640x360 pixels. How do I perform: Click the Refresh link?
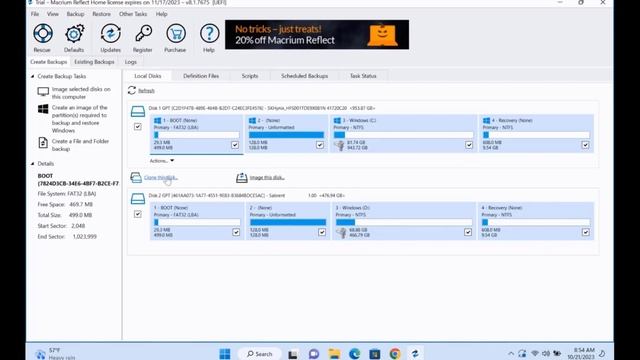(146, 91)
